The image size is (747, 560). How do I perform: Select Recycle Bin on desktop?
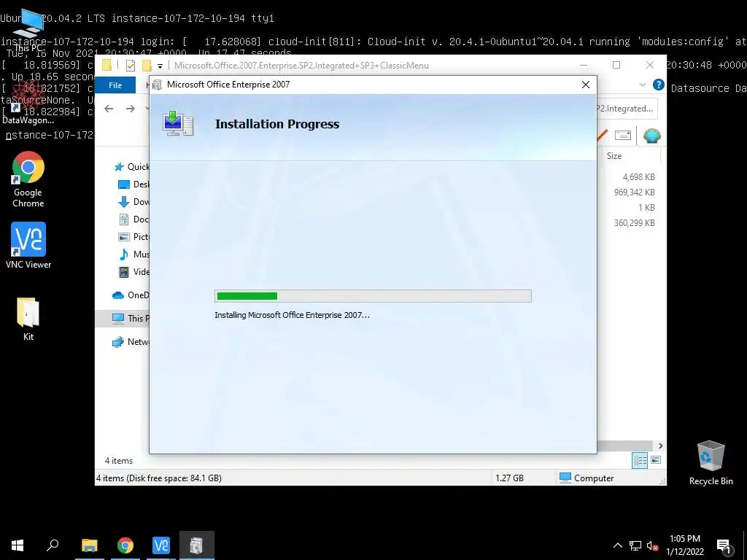coord(711,463)
